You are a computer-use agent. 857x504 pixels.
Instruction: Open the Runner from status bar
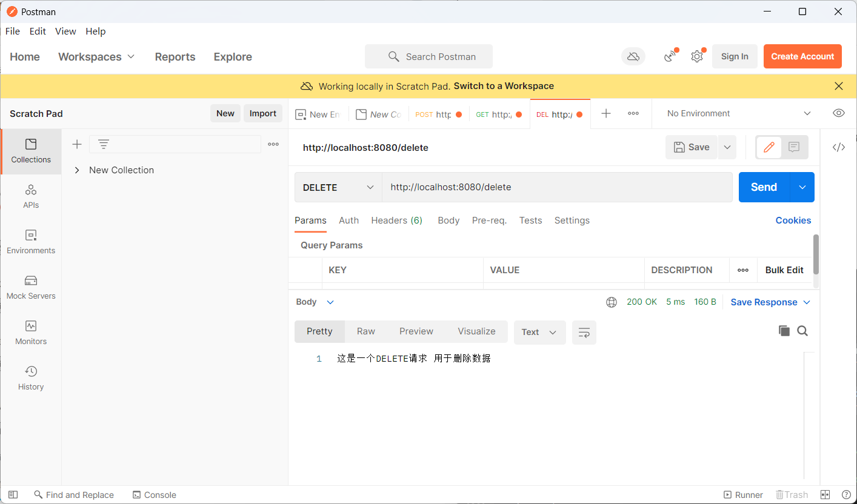click(x=744, y=495)
